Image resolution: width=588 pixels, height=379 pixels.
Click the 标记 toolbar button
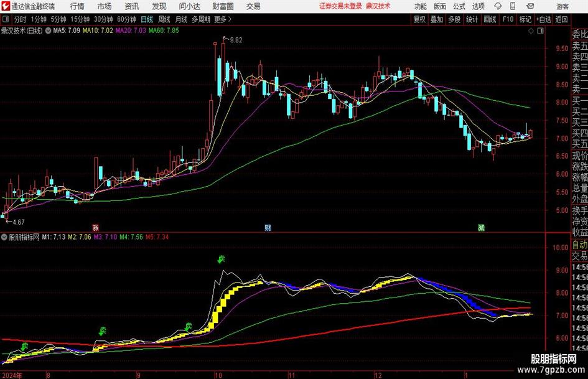tap(525, 19)
